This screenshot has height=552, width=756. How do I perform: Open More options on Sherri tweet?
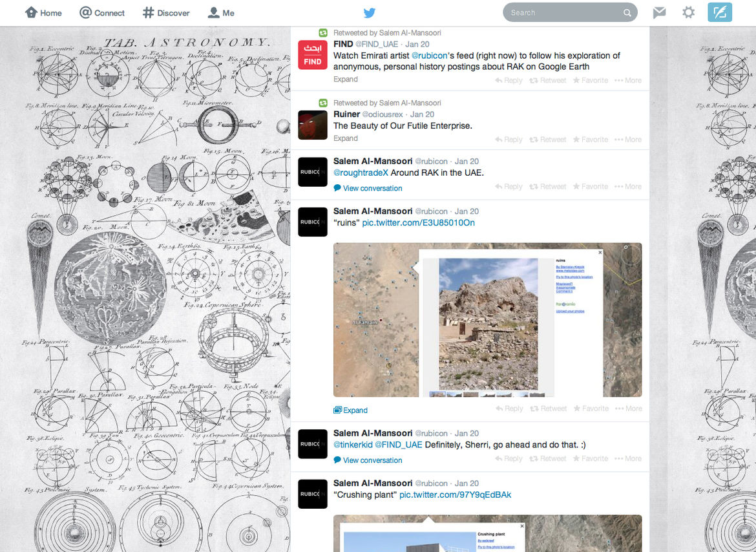click(x=628, y=458)
